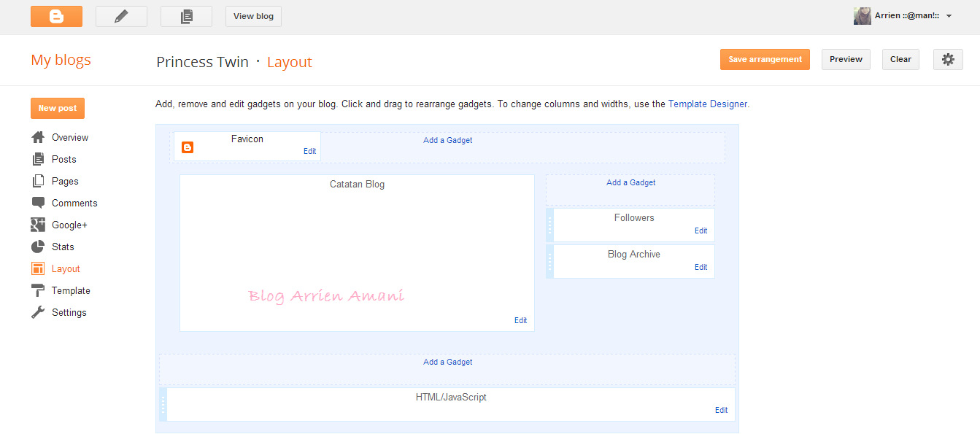Open the Pages section from sidebar
Viewport: 980px width, 434px height.
click(x=63, y=181)
